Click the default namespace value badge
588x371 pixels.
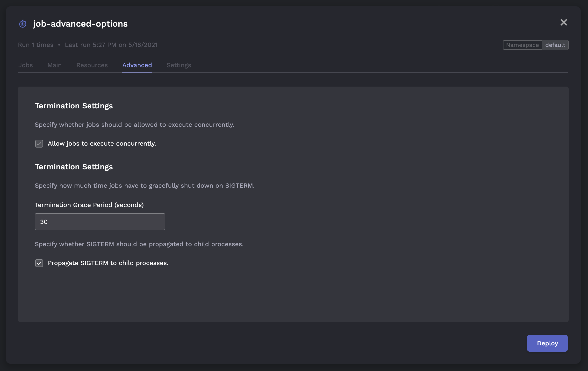click(x=555, y=45)
